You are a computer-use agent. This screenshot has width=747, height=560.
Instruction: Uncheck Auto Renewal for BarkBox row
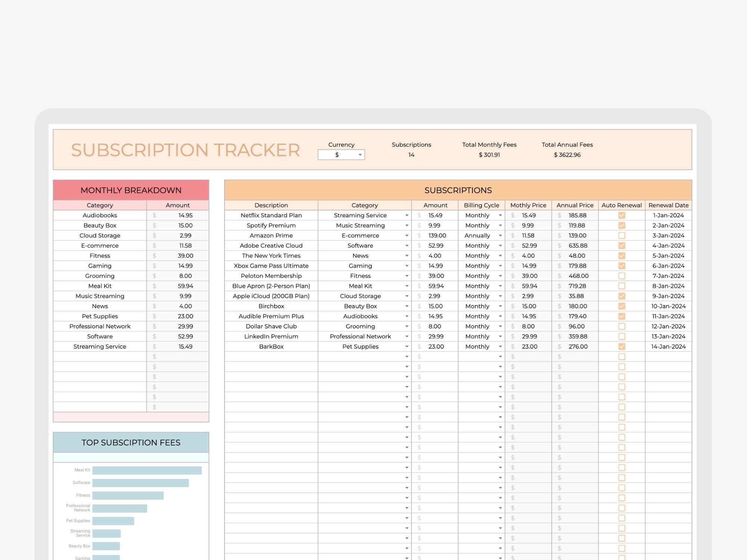(622, 346)
